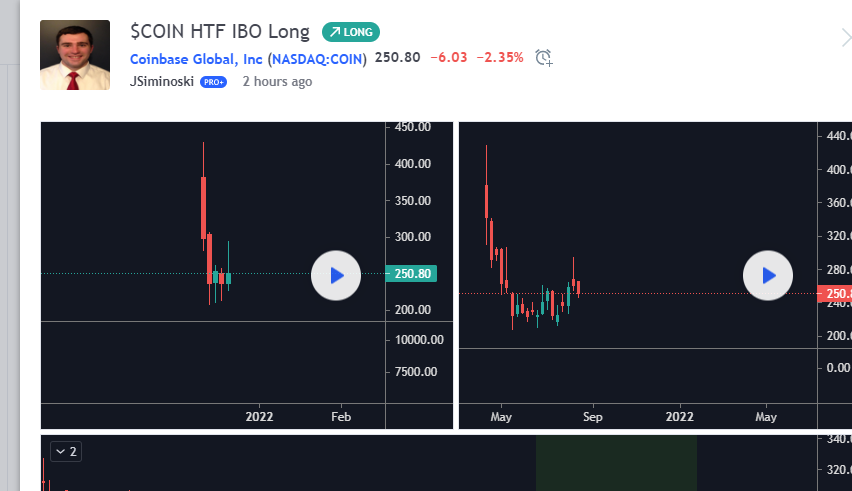The width and height of the screenshot is (852, 491).
Task: Click the author's profile photo
Action: pos(75,55)
